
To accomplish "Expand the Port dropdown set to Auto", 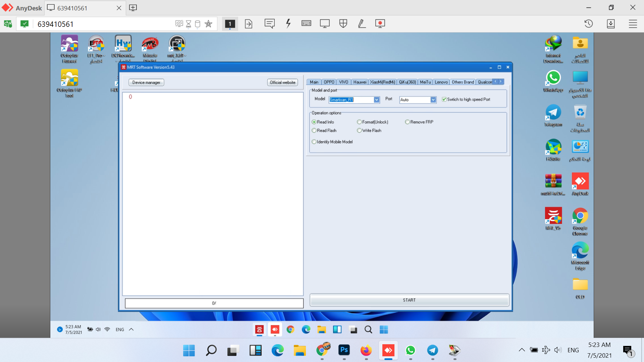I will (x=433, y=100).
